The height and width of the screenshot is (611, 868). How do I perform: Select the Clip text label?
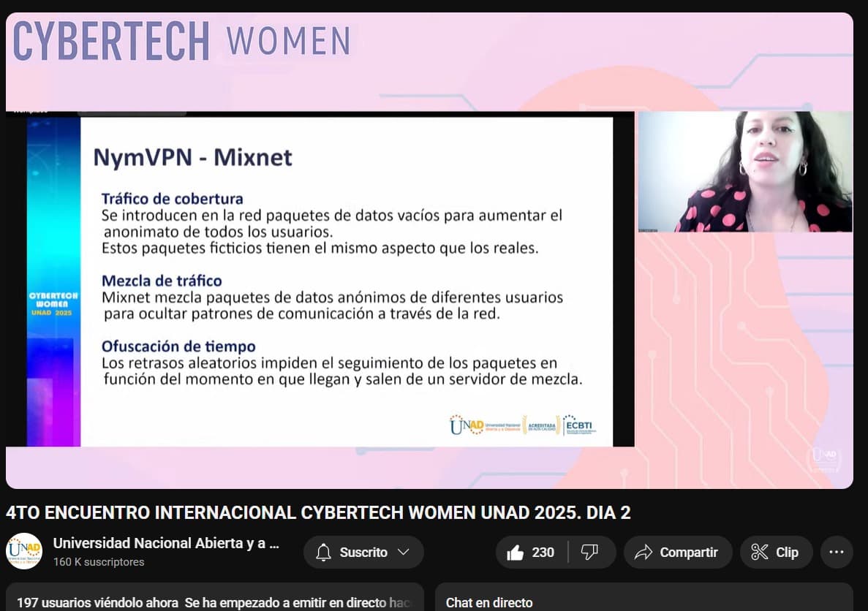pyautogui.click(x=787, y=553)
